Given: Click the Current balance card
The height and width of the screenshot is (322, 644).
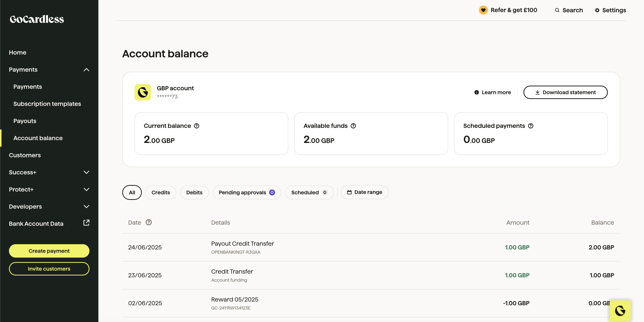Looking at the screenshot, I should coord(211,134).
